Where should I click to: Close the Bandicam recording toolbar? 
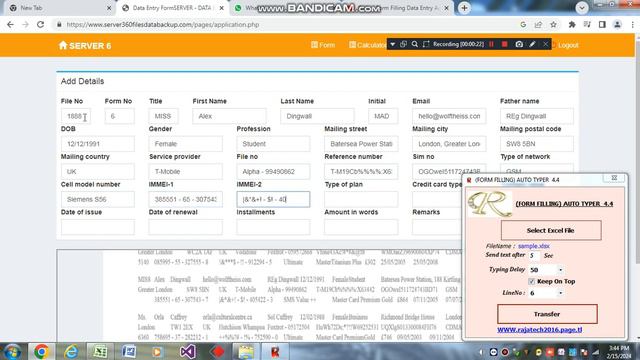point(545,44)
